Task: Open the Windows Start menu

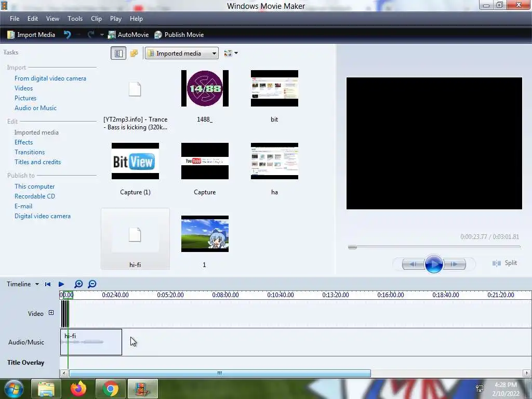Action: point(14,389)
